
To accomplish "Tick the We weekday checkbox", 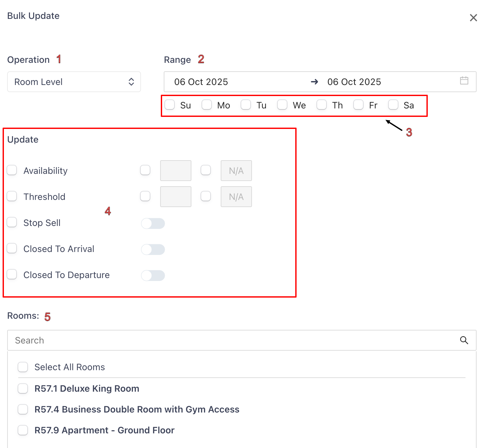I will [282, 105].
